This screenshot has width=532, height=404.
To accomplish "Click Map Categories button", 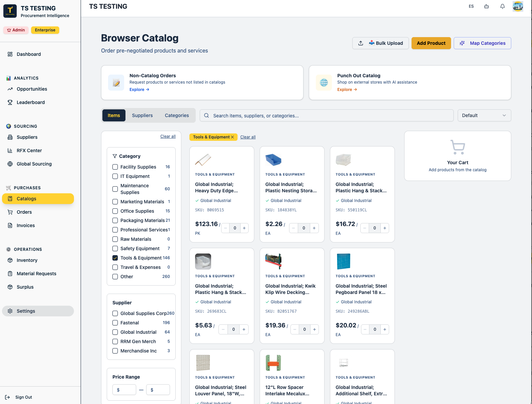I will (482, 43).
